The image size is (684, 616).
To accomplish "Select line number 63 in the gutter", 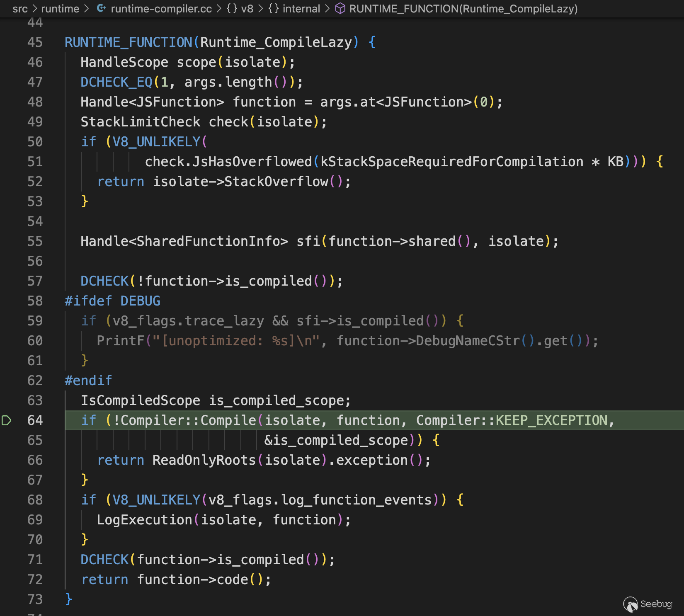I will pyautogui.click(x=35, y=400).
